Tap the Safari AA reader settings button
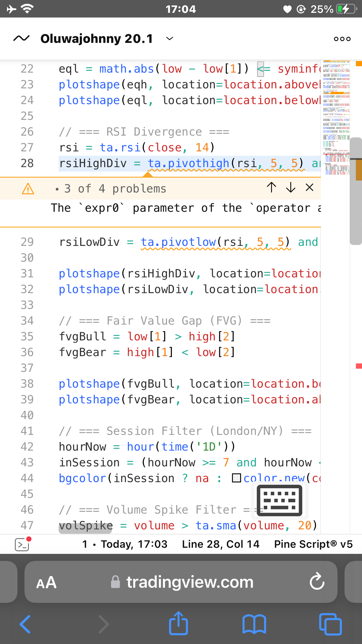Image resolution: width=362 pixels, height=644 pixels. (46, 582)
